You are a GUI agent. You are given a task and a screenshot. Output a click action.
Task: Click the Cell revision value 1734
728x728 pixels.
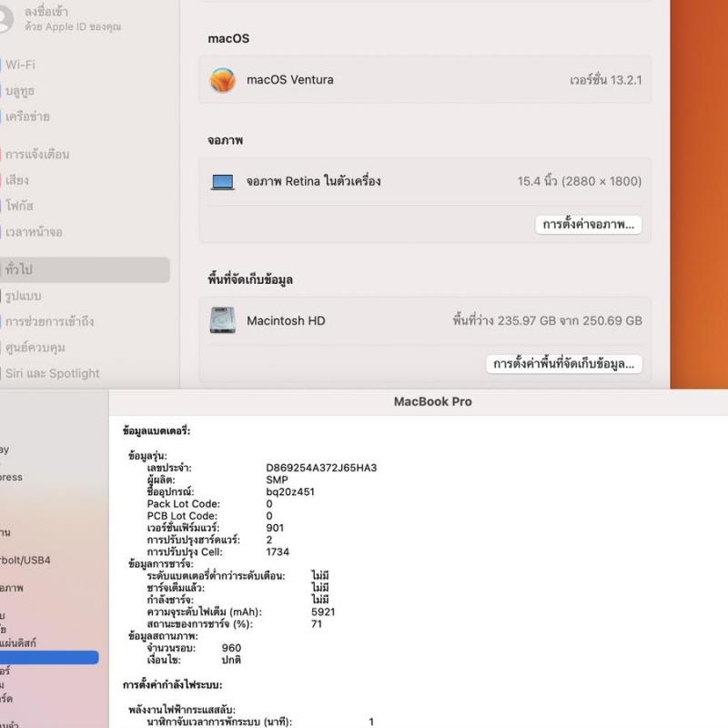coord(278,552)
